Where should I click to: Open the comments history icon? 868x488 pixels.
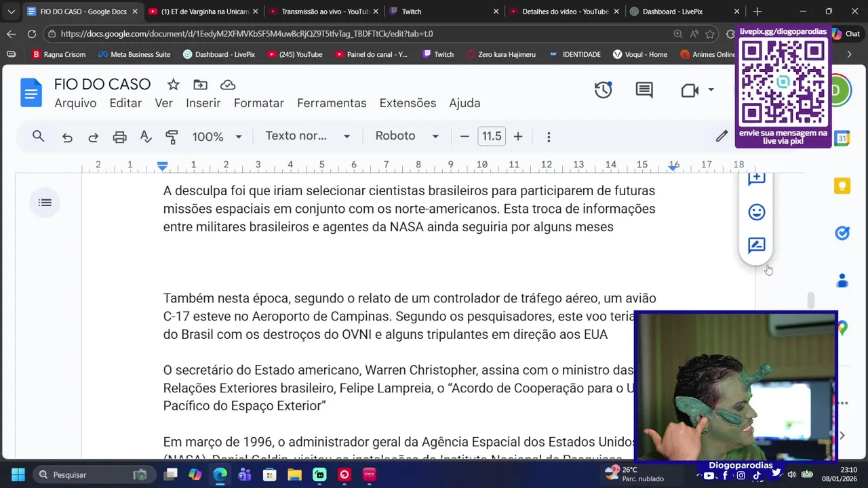point(644,90)
